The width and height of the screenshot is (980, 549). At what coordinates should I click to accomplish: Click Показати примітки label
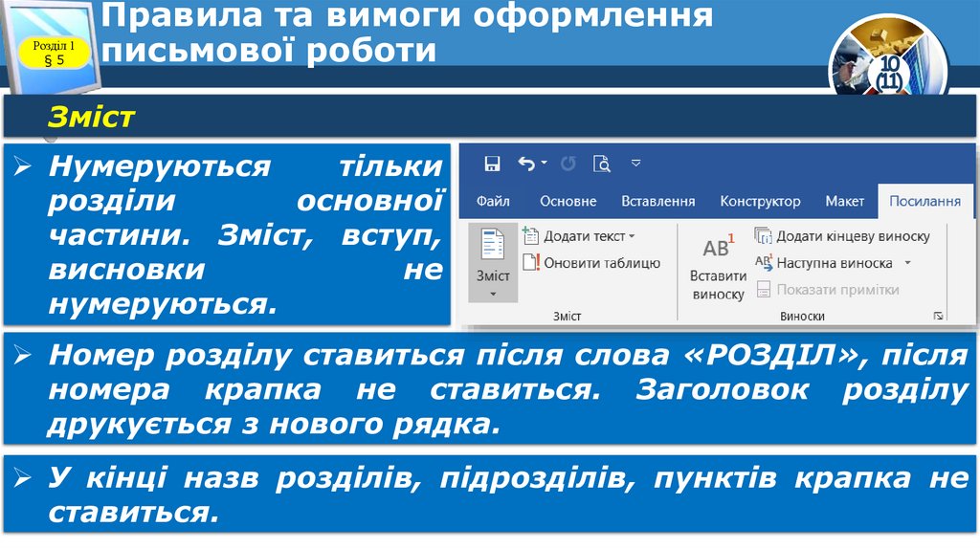[x=837, y=290]
